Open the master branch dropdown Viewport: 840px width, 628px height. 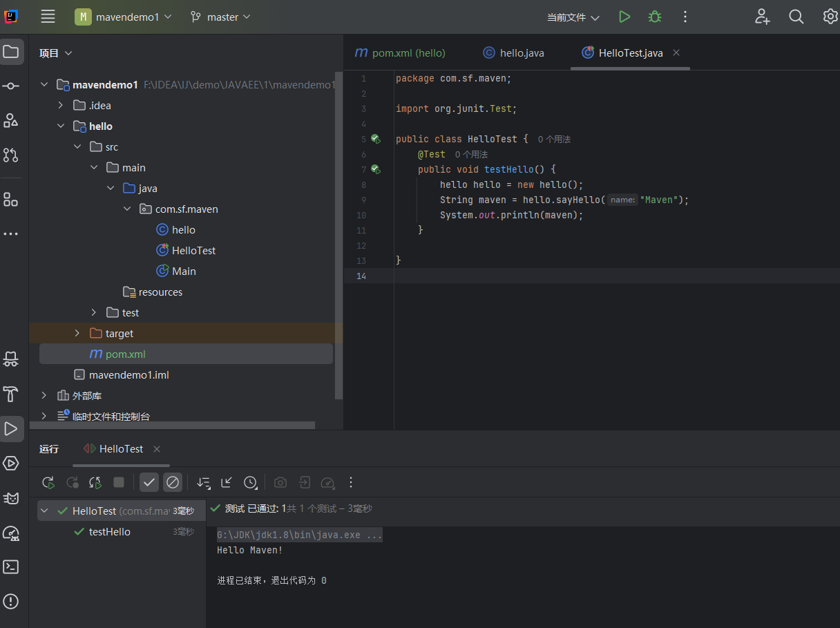click(221, 17)
